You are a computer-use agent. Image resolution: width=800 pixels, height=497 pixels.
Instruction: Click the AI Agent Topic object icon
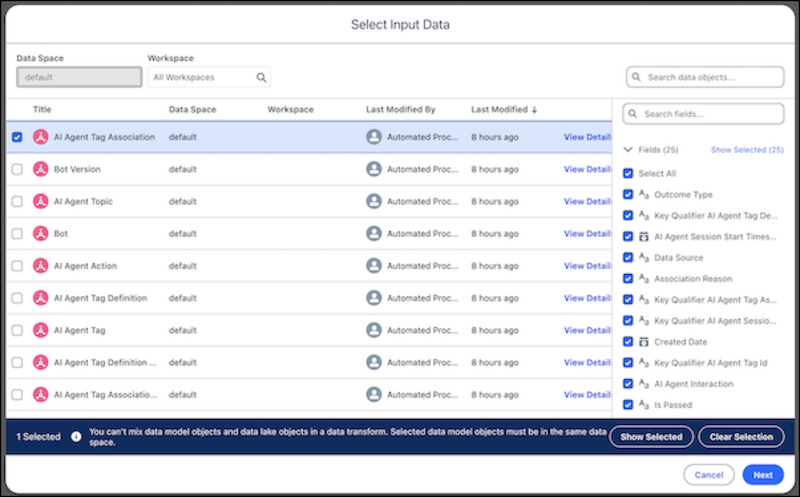click(x=40, y=201)
